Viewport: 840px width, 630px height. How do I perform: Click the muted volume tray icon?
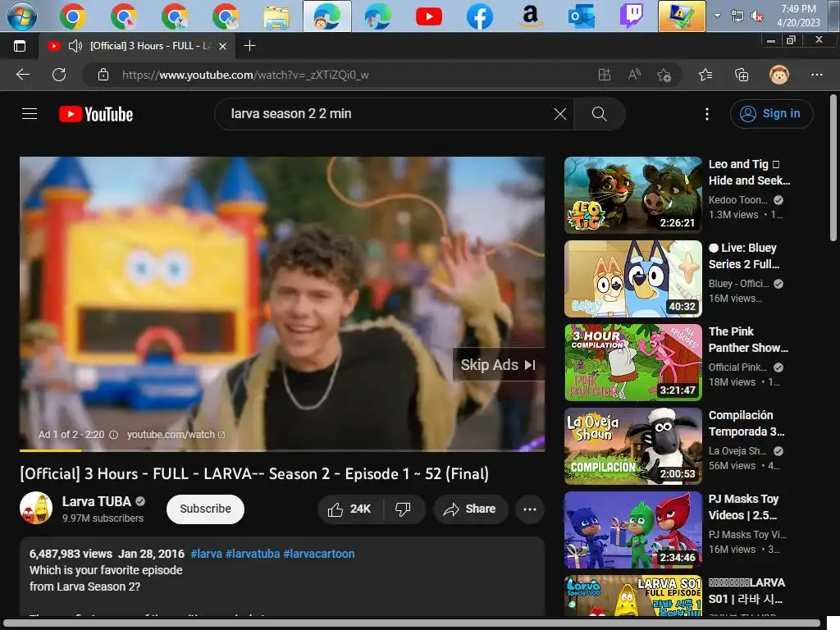click(757, 16)
